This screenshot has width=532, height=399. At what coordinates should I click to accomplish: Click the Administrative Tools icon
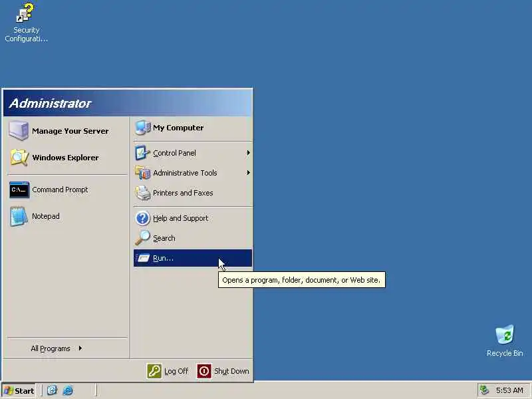(142, 173)
